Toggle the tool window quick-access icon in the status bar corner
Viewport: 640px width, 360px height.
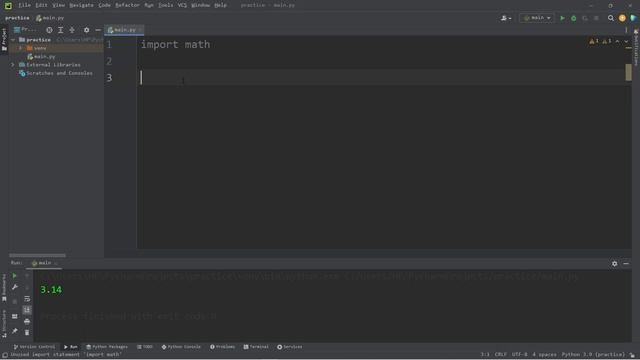tap(4, 355)
